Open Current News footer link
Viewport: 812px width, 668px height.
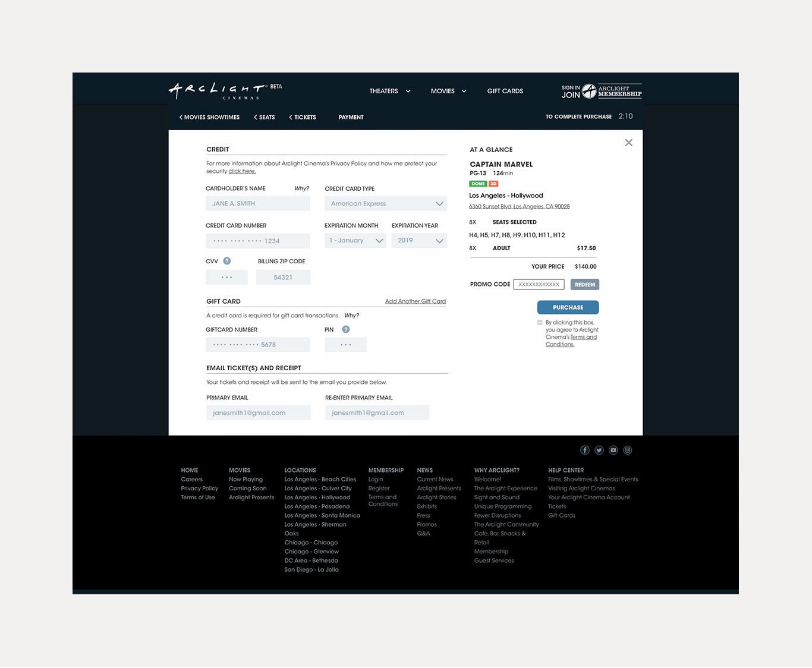[435, 479]
